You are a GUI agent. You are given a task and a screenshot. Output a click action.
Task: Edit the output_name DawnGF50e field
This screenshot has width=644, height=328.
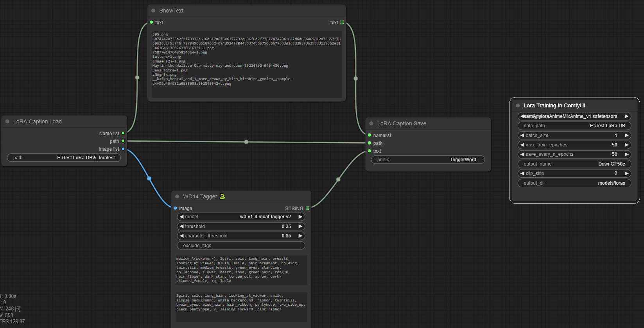coord(574,164)
